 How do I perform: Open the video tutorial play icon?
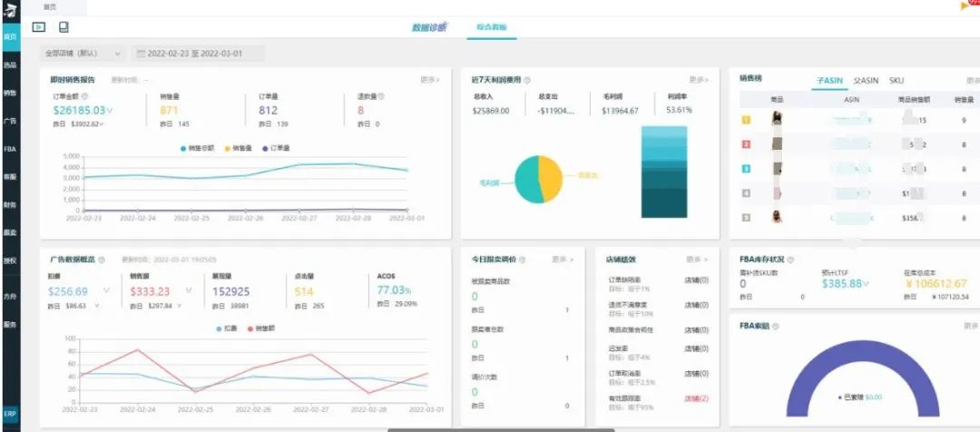39,27
